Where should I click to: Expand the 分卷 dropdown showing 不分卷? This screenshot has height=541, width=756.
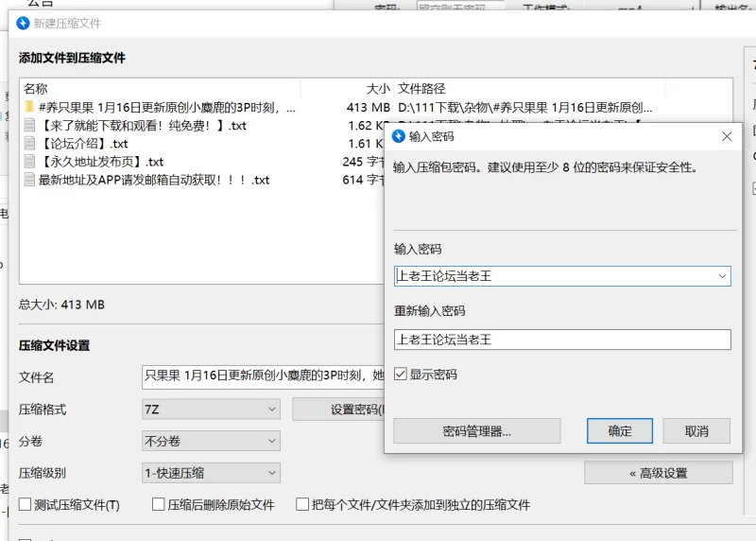click(x=210, y=442)
